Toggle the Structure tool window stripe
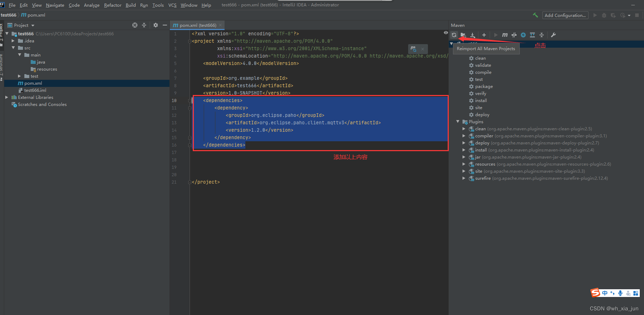Viewport: 644px width, 315px height. point(1,67)
